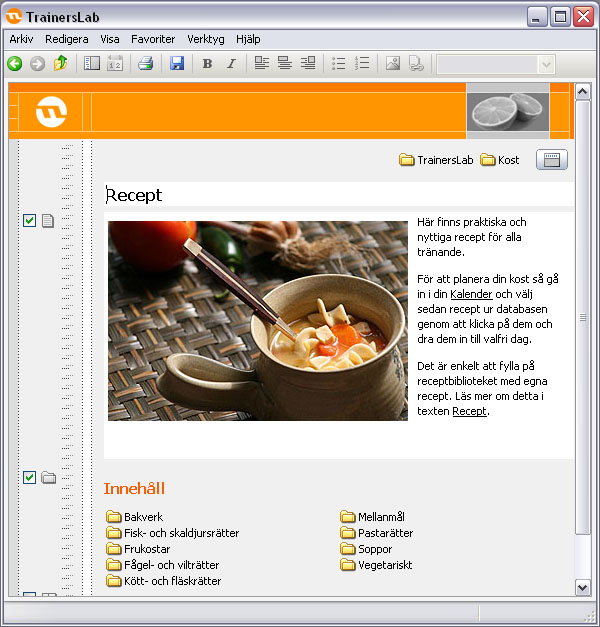Screen dimensions: 600x627
Task: Click the green Back navigation arrow
Action: 14,64
